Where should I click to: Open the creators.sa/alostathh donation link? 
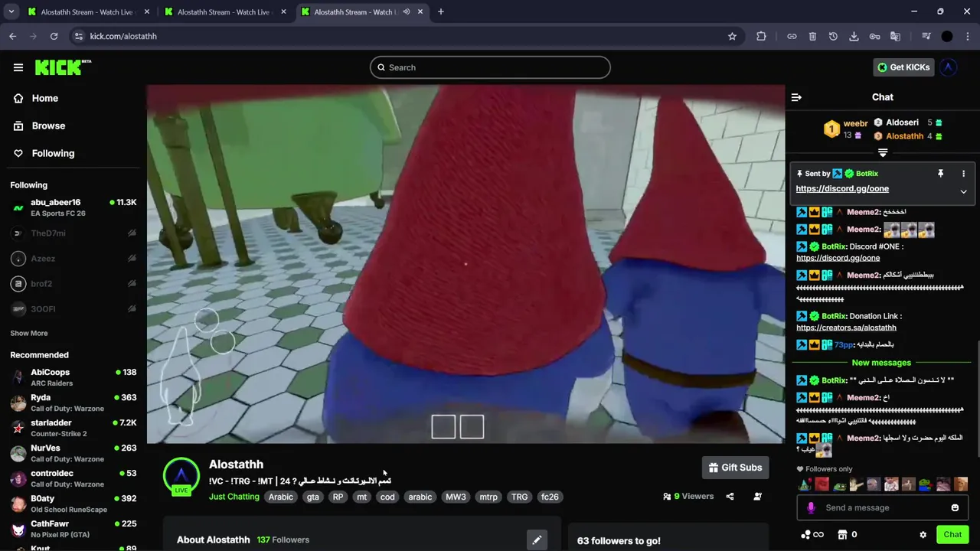pos(846,328)
